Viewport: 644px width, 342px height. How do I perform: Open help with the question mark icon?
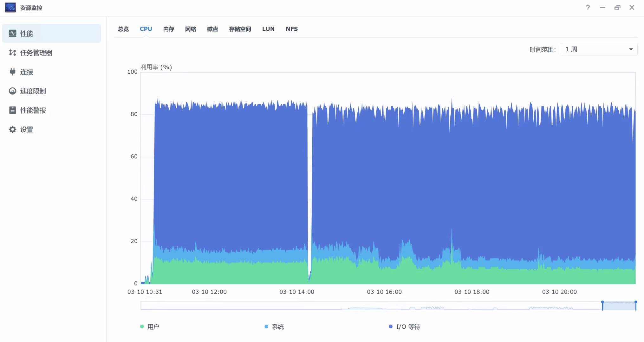click(x=588, y=8)
